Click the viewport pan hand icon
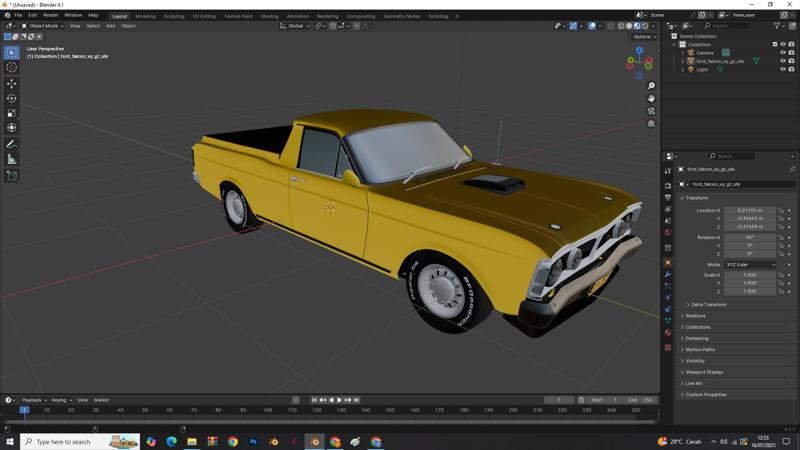The image size is (800, 450). [651, 98]
